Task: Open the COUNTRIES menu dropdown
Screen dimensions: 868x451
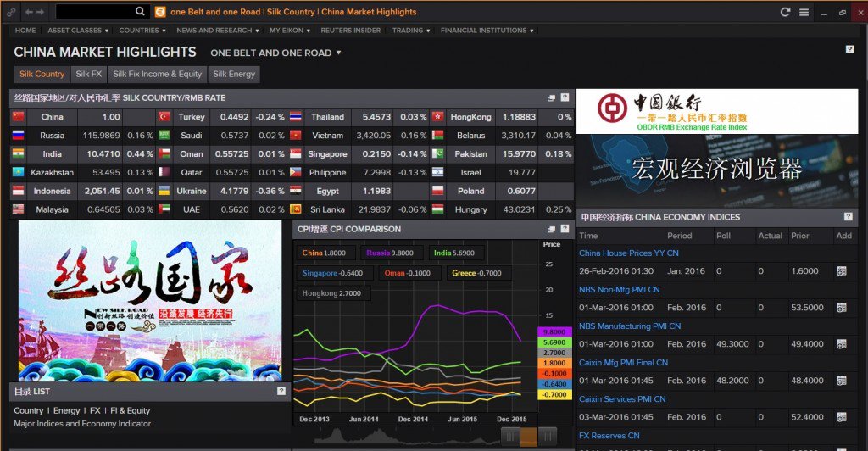Action: (142, 31)
